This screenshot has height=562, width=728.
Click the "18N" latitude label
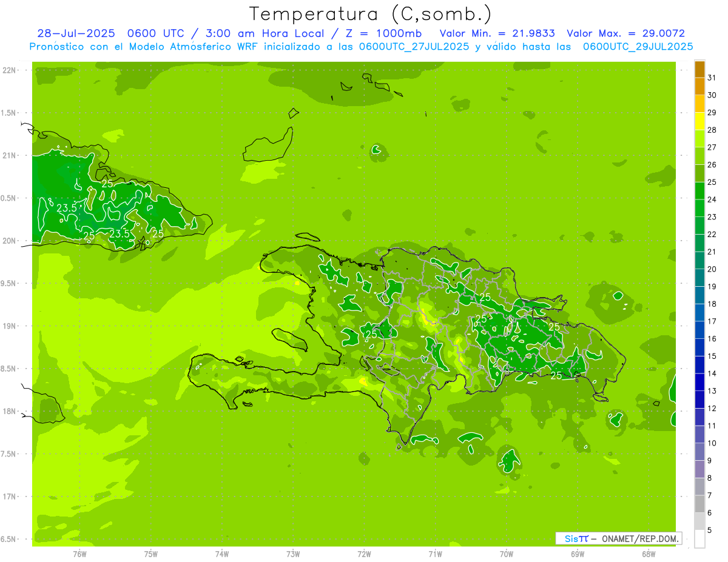[9, 412]
